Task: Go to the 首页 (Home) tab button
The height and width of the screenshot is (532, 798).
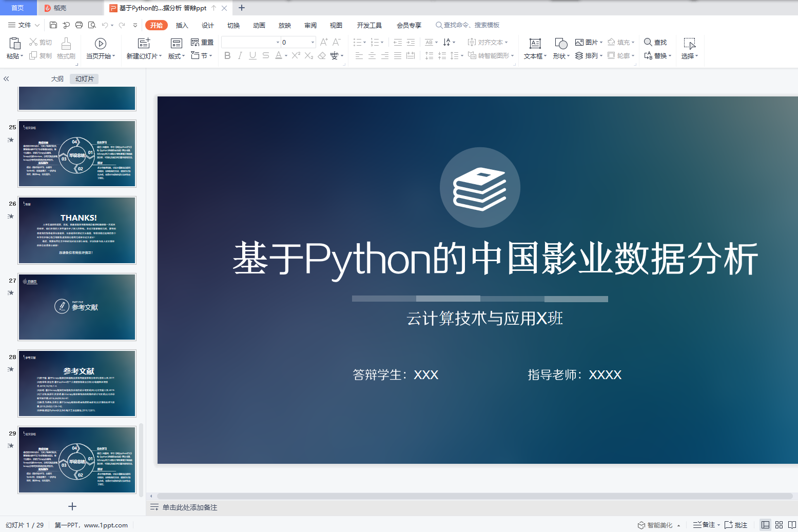Action: [x=18, y=8]
